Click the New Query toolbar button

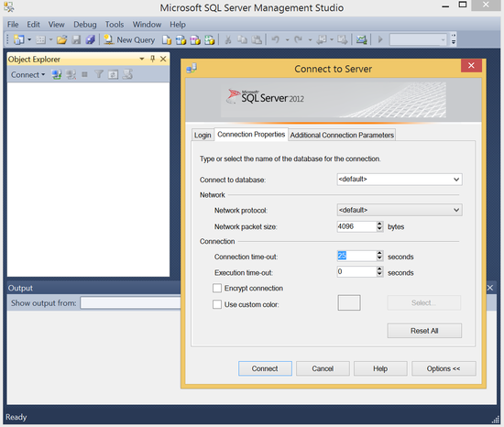point(129,39)
